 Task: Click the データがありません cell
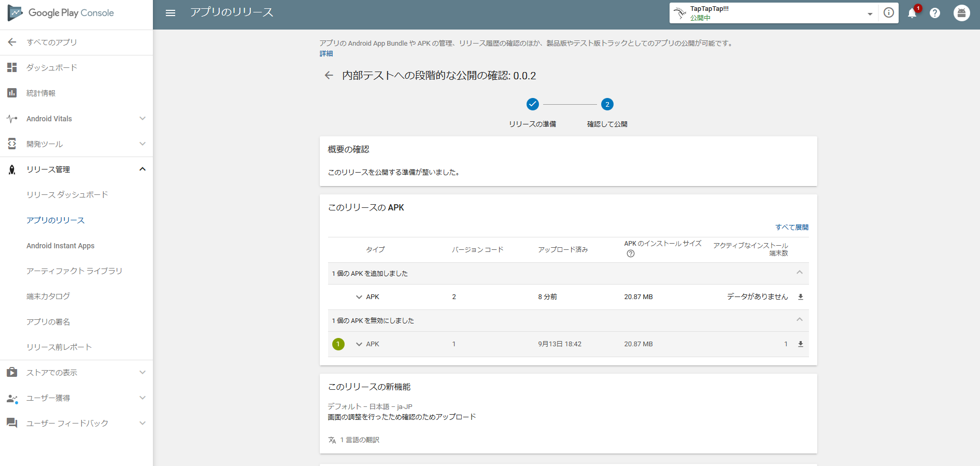click(757, 297)
